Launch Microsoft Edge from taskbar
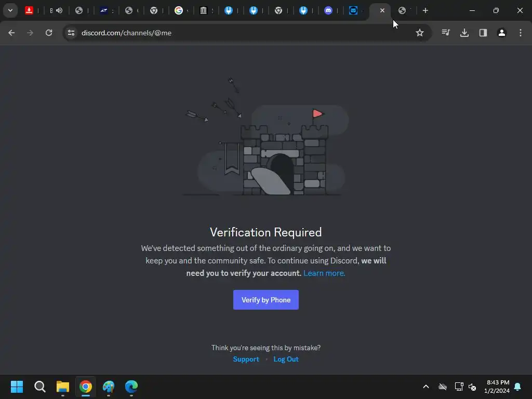The width and height of the screenshot is (532, 399). coord(131,387)
